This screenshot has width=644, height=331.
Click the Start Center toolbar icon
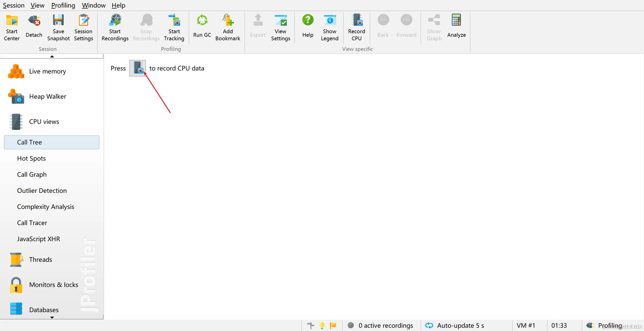(12, 27)
